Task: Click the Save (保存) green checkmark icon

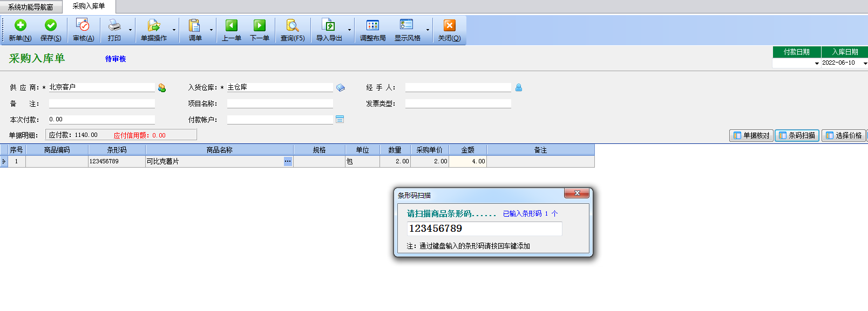Action: coord(51,25)
